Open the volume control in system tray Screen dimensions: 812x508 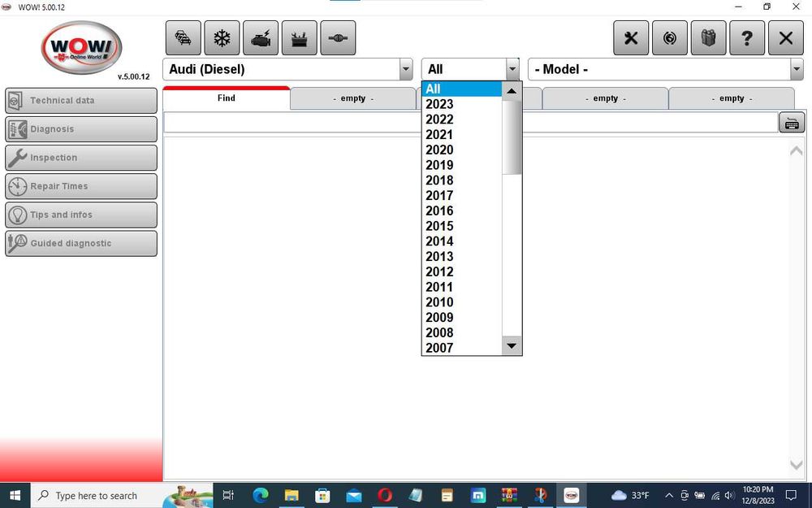click(x=730, y=496)
